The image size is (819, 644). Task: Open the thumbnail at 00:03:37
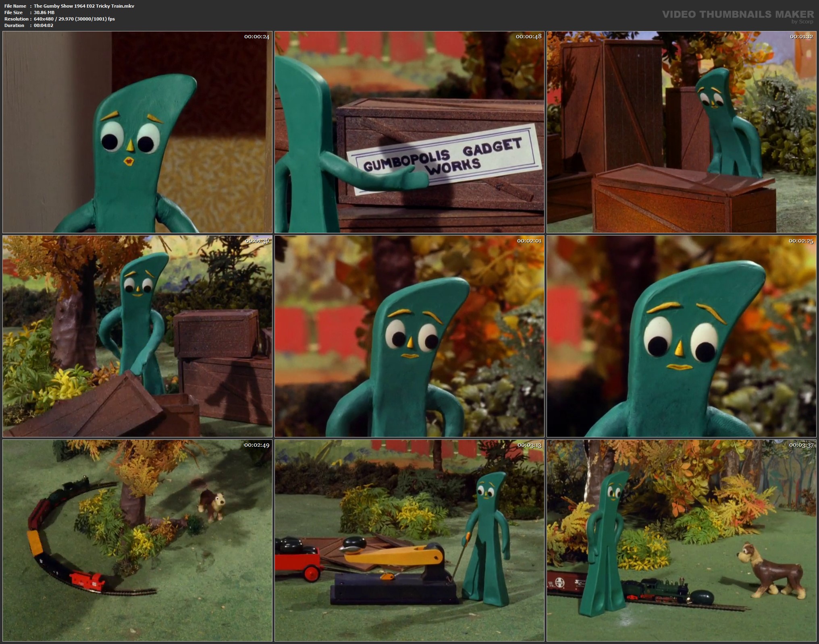682,540
